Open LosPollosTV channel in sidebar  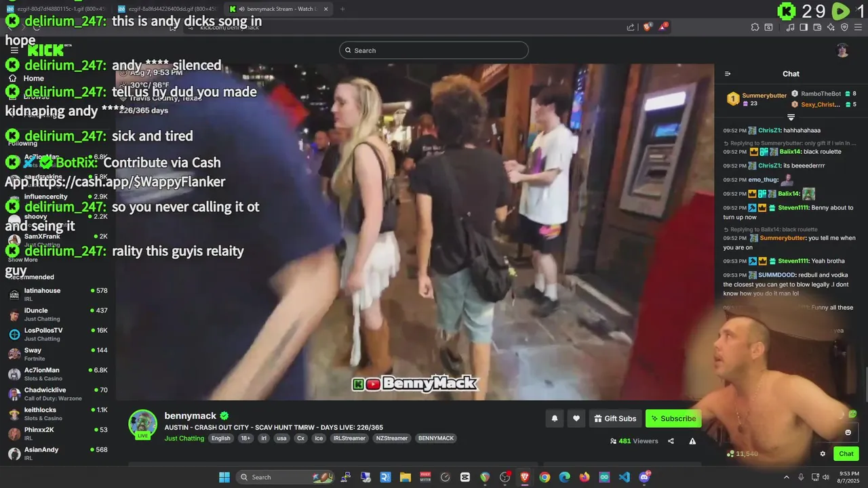coord(57,334)
